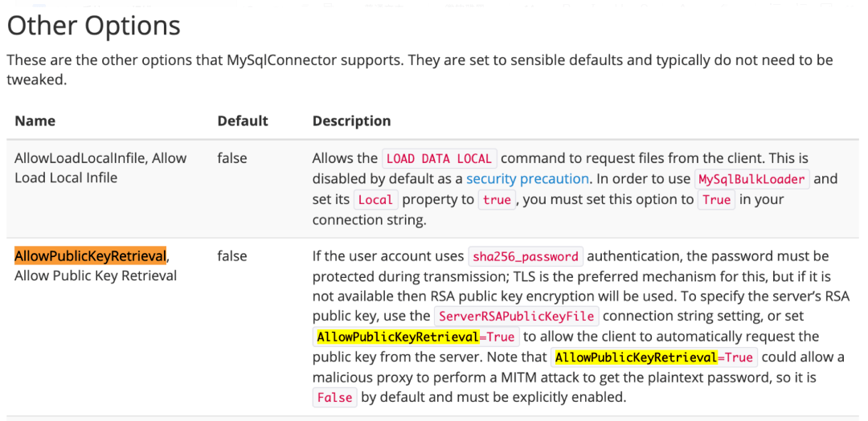Click the "Allow Public Key Retrieval" alias text

(x=96, y=276)
